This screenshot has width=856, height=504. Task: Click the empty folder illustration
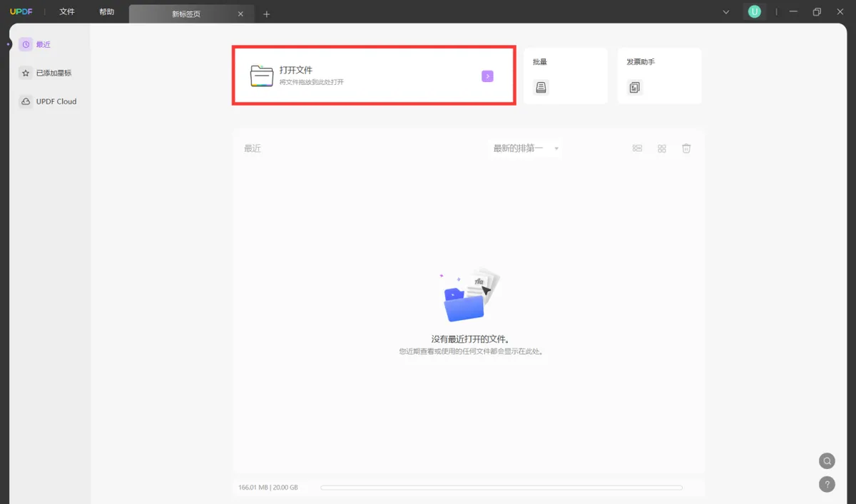[469, 295]
